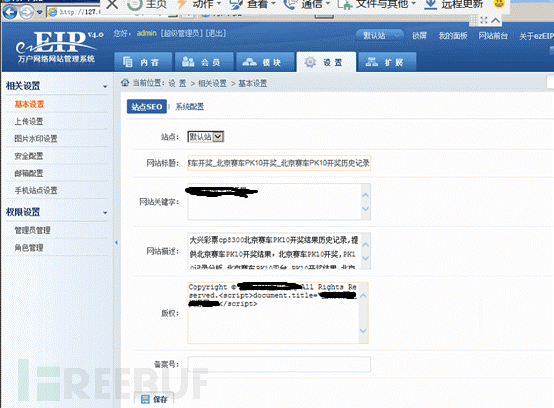Image resolution: width=554 pixels, height=408 pixels.
Task: Click the 保存 save button
Action: pyautogui.click(x=154, y=400)
